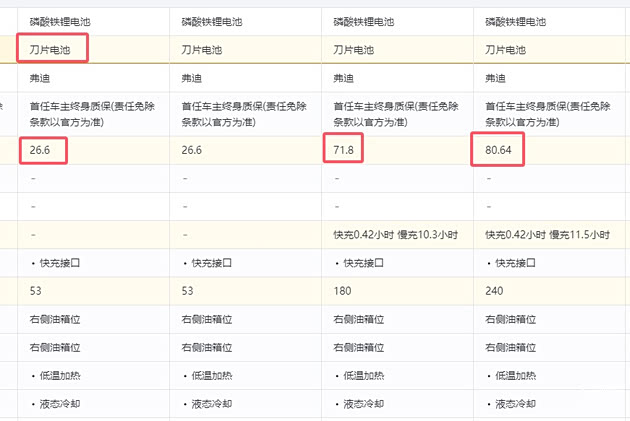Viewport: 630px width, 421px height.
Task: Click the unboxed 26.6 in second column
Action: click(191, 150)
